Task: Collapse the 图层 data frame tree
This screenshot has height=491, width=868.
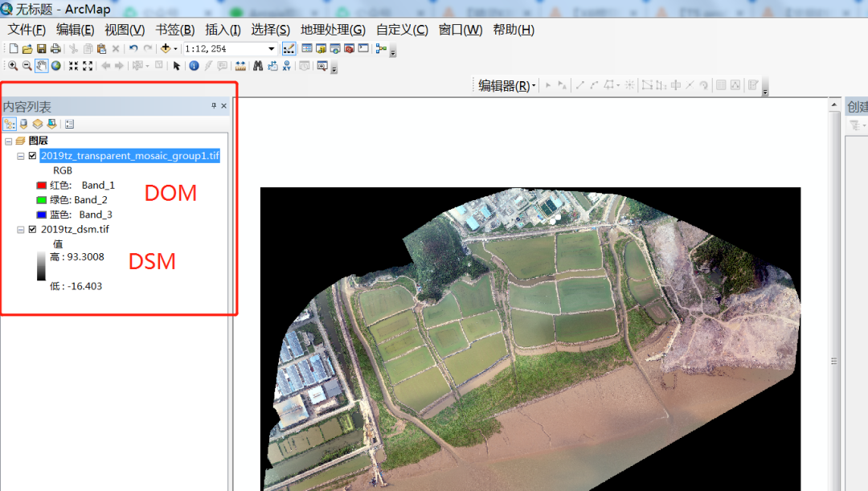Action: point(8,141)
